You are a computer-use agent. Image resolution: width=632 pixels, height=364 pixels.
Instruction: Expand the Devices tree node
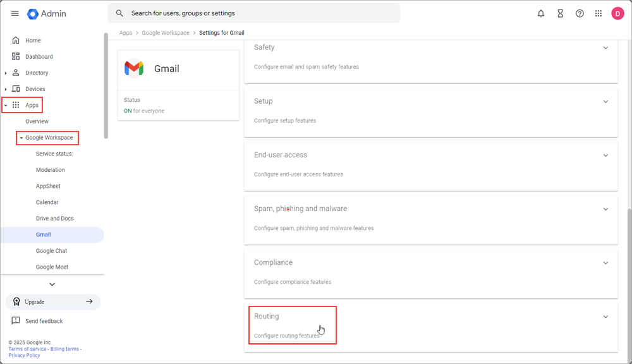[6, 89]
